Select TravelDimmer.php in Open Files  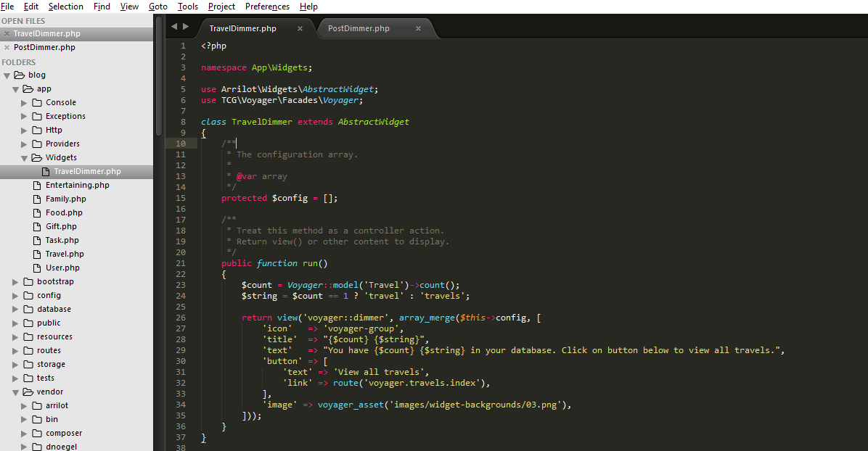(47, 34)
